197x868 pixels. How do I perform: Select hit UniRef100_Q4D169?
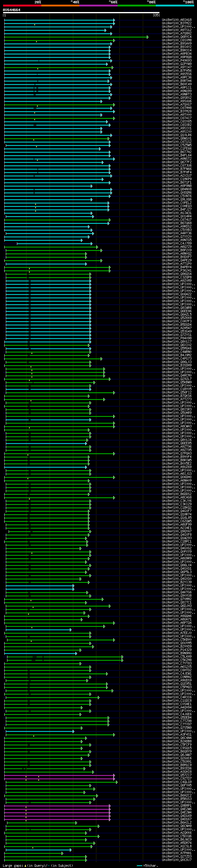coord(177,816)
